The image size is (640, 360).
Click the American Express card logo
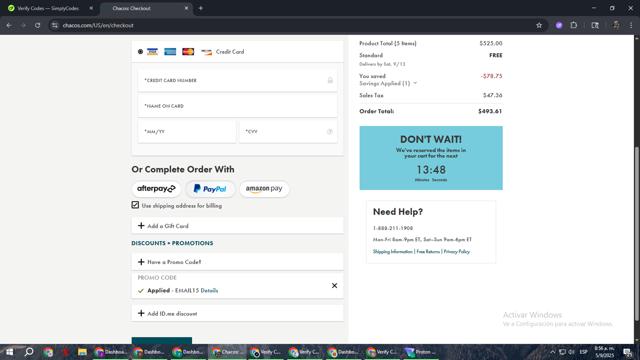click(170, 52)
